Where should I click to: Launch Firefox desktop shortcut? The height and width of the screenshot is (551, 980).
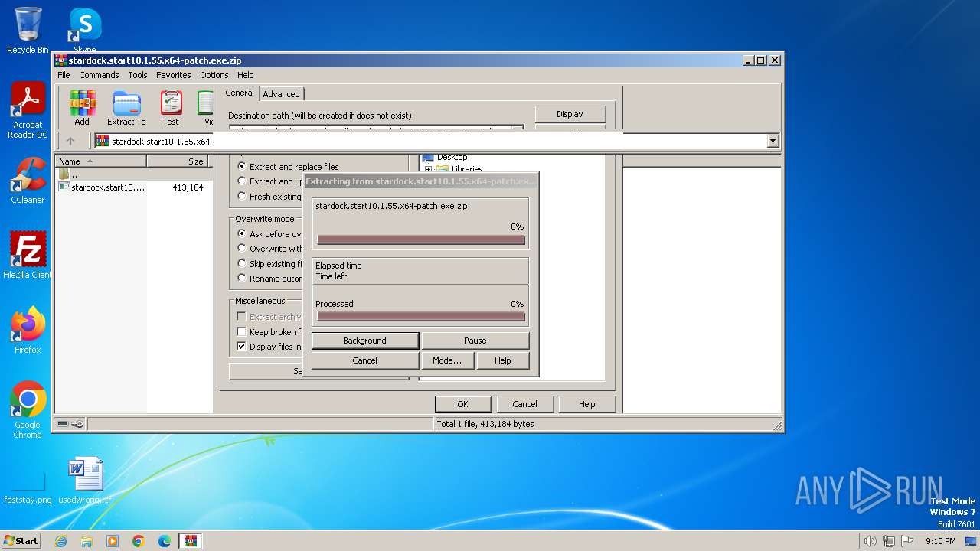coord(28,331)
